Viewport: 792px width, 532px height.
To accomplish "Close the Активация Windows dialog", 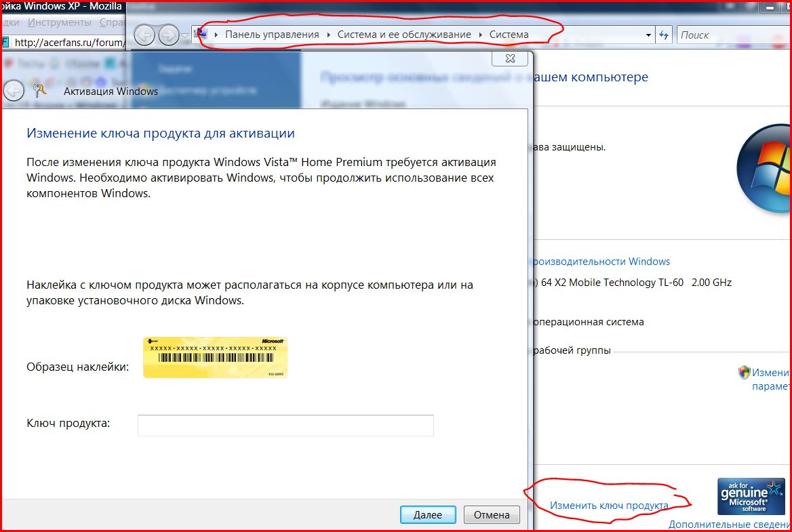I will tap(510, 58).
